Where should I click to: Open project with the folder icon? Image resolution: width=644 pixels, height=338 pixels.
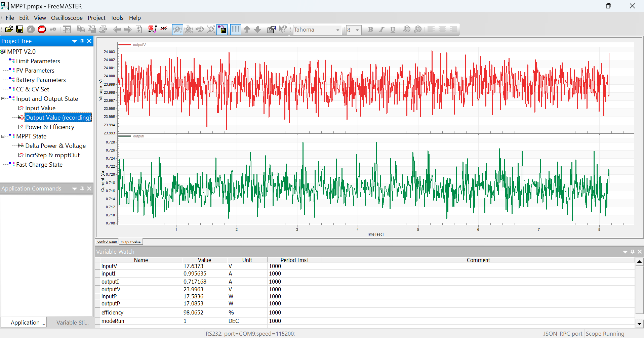click(9, 30)
